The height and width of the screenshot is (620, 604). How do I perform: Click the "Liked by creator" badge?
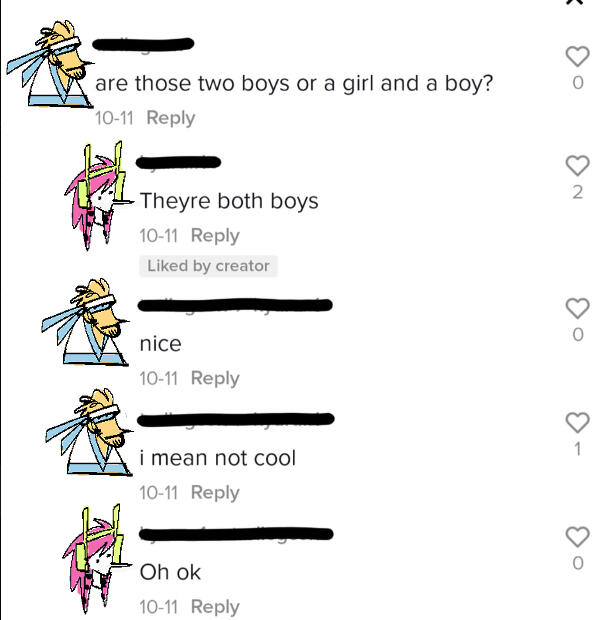point(208,266)
